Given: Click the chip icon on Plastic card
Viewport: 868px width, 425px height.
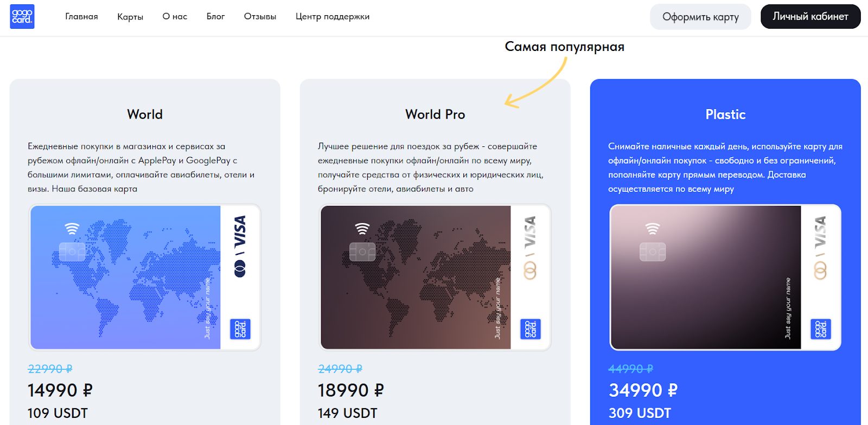Looking at the screenshot, I should [x=653, y=252].
